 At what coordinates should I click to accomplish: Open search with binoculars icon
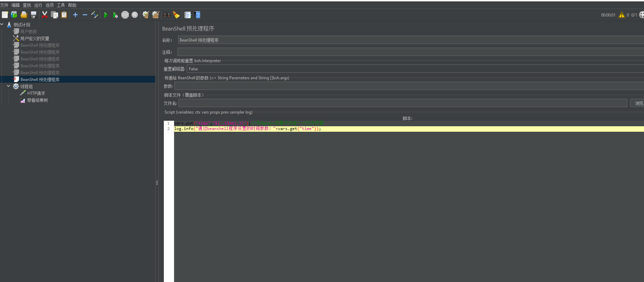click(167, 15)
